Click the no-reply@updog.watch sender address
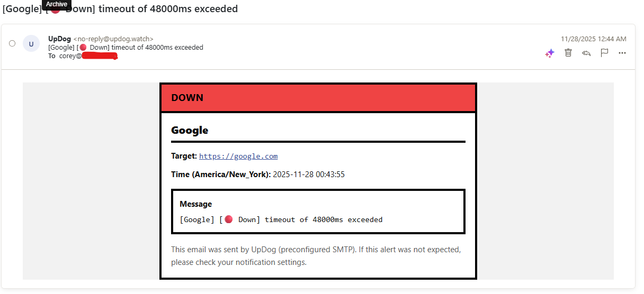The height and width of the screenshot is (294, 644). pos(113,39)
